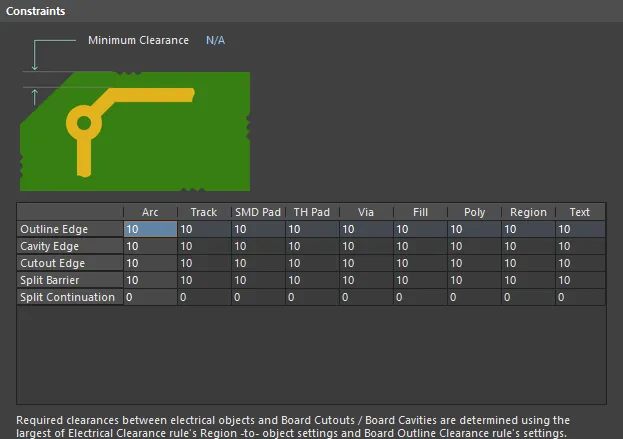Select Cutout Edge Via clearance cell
Viewport: 623px width, 439px height.
click(366, 263)
